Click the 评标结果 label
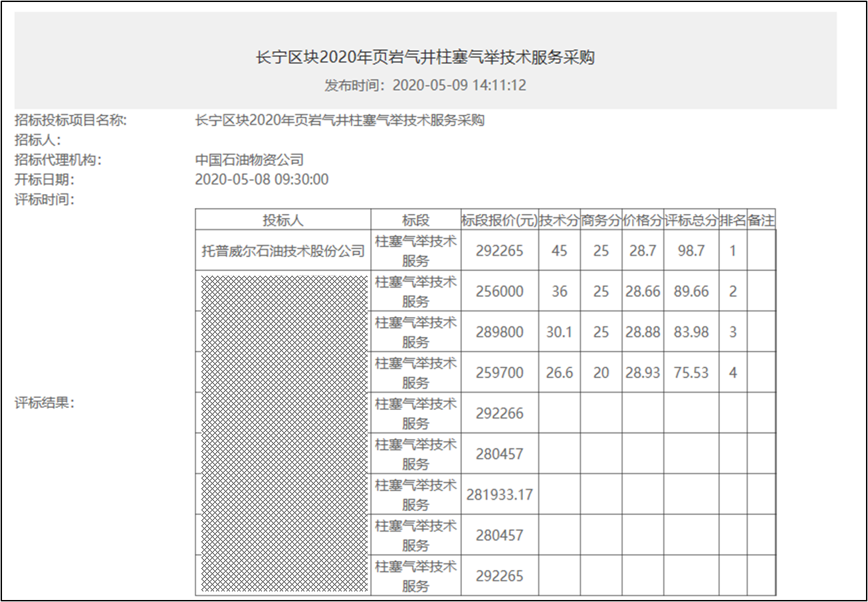868x602 pixels. (45, 403)
